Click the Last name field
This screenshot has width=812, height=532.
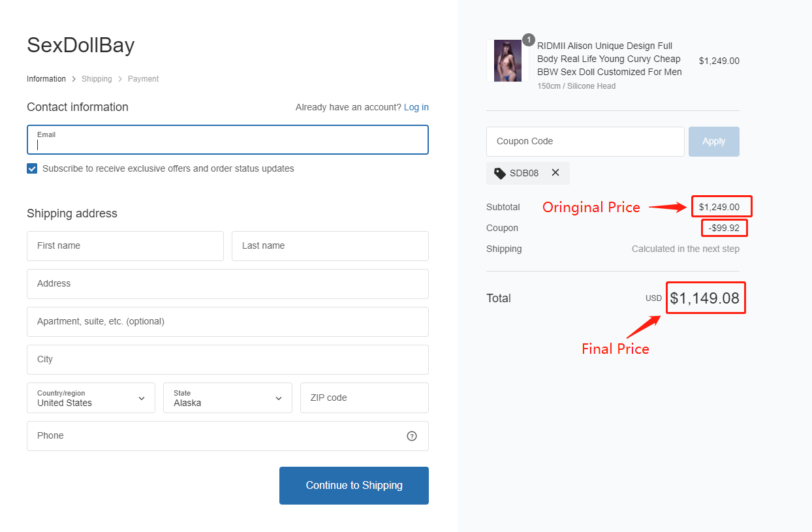pos(330,246)
